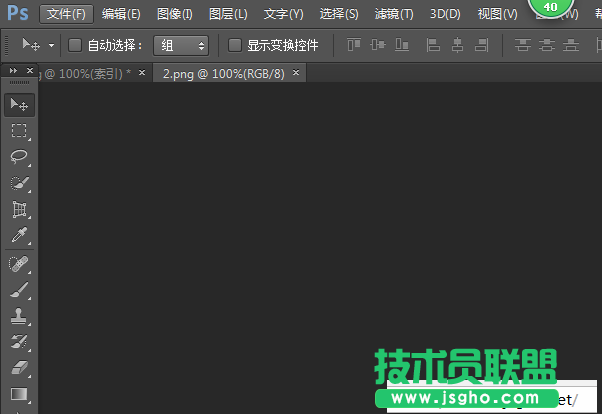Enable the 显示变换控件 checkbox
The height and width of the screenshot is (414, 602).
[235, 45]
